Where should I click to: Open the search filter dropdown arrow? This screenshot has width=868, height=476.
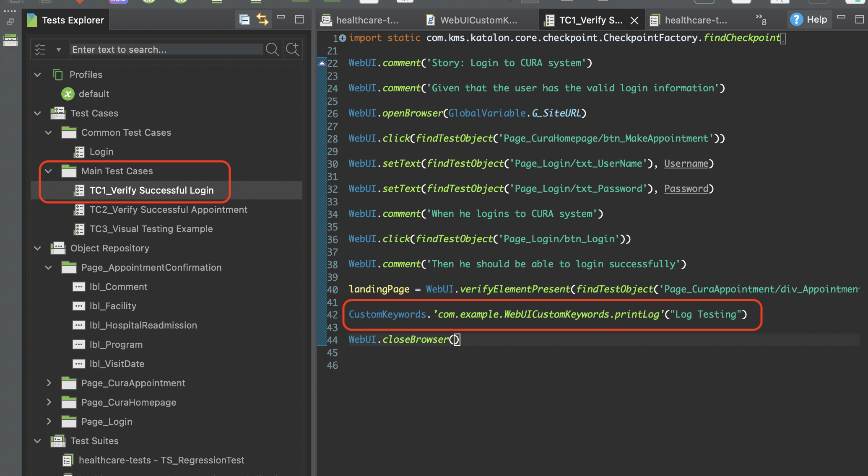click(58, 49)
